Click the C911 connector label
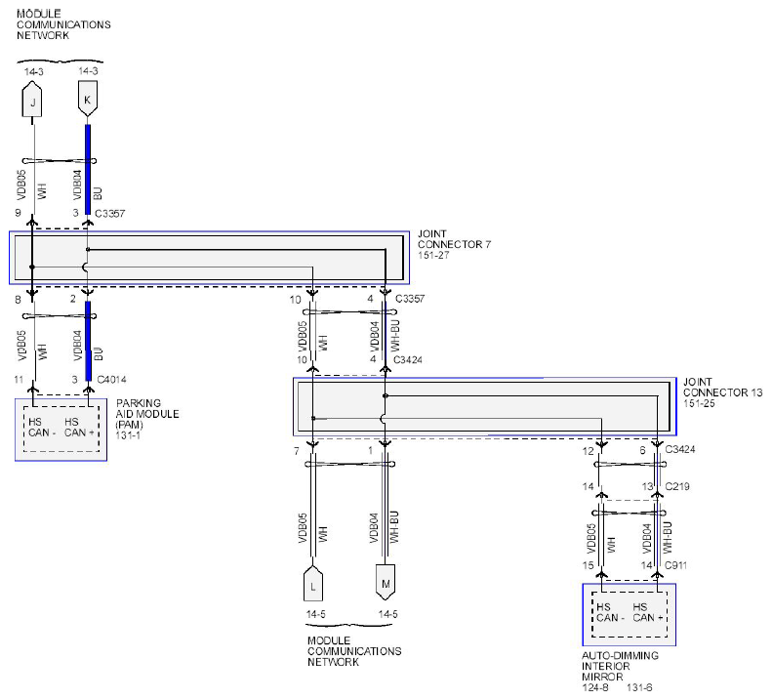This screenshot has height=700, width=772. [x=676, y=565]
